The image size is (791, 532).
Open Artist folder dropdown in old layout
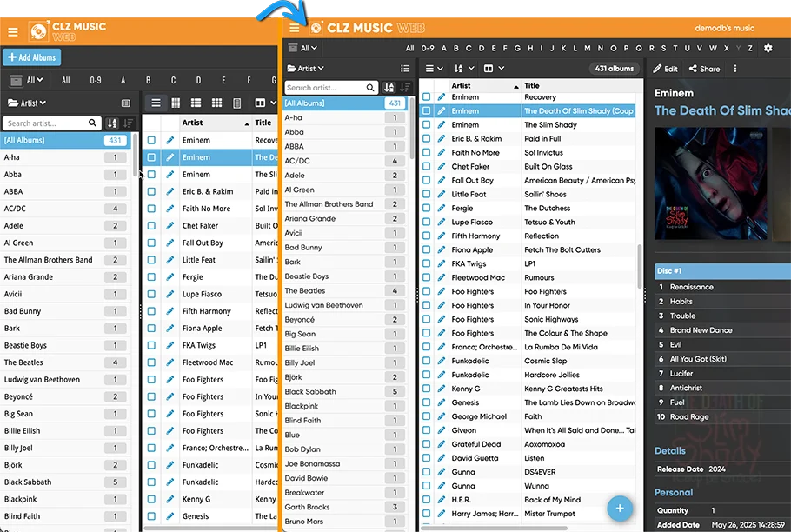click(x=27, y=103)
